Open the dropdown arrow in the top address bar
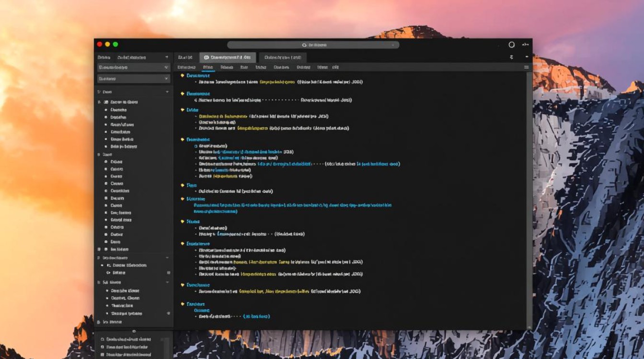This screenshot has width=644, height=359. 393,45
